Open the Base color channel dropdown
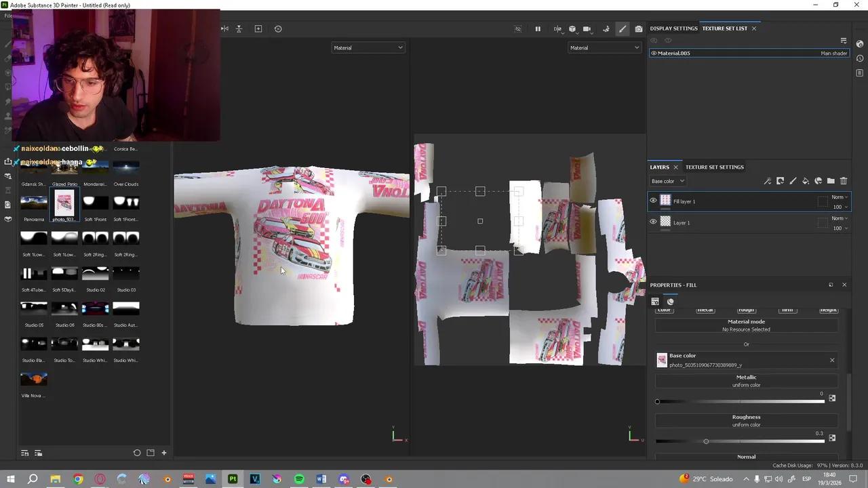 tap(668, 181)
